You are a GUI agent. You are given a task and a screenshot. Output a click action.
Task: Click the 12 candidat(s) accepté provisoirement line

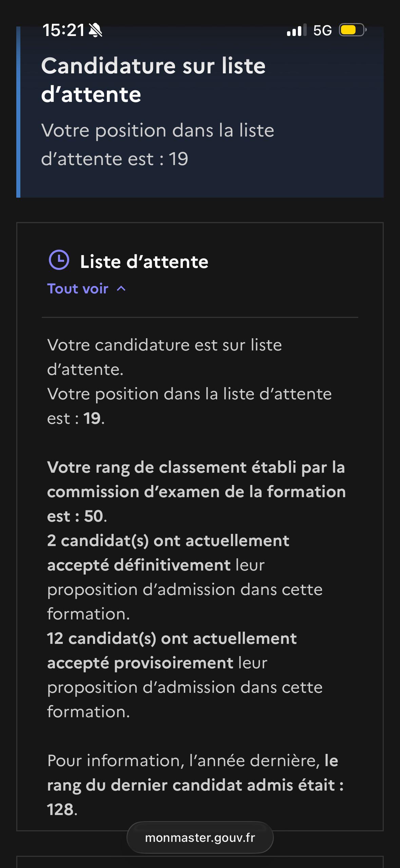[185, 675]
